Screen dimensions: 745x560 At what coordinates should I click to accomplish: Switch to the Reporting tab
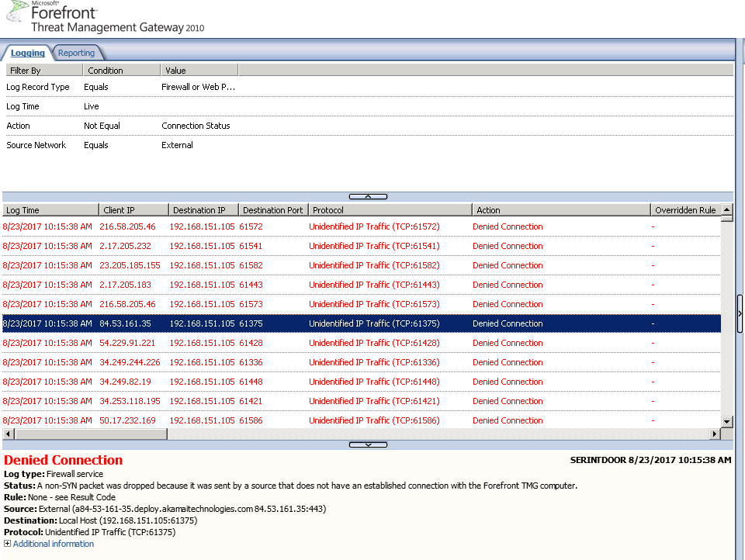point(76,53)
